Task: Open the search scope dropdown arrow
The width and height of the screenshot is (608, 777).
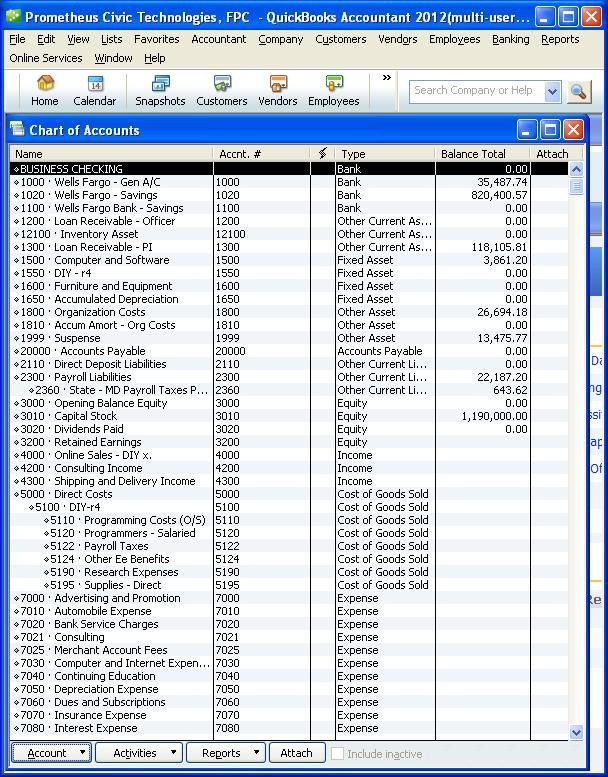Action: (x=553, y=92)
